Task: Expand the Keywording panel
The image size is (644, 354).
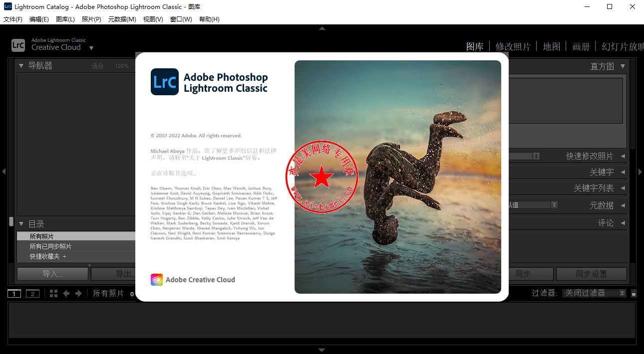Action: click(x=623, y=172)
